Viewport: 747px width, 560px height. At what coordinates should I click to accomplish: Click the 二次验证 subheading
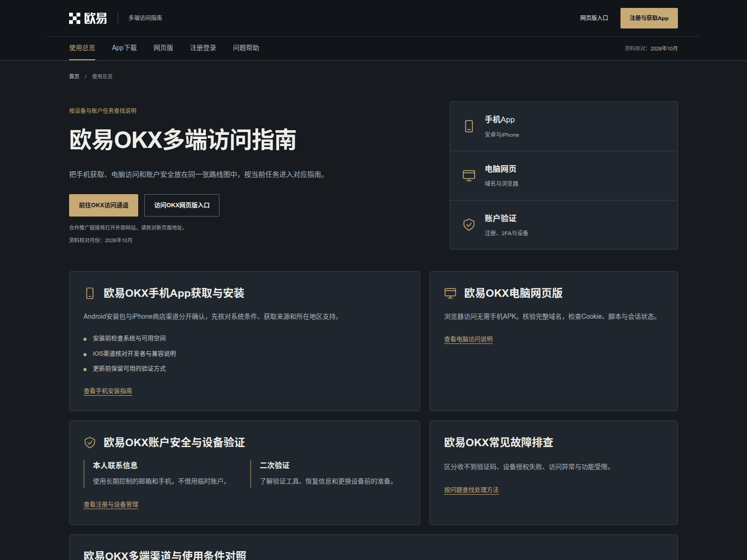click(275, 465)
